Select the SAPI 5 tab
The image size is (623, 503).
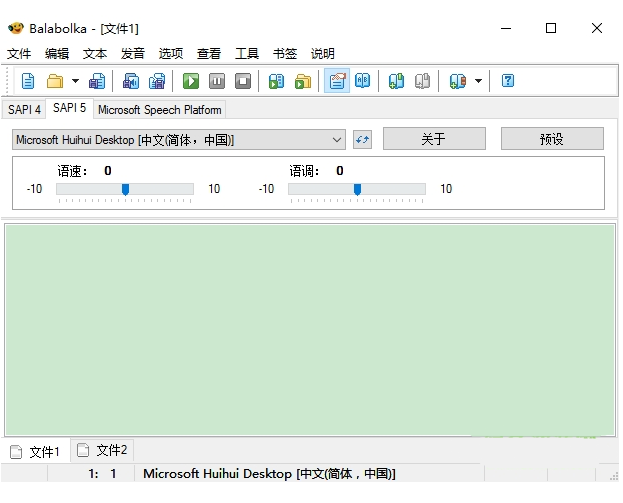pos(70,108)
